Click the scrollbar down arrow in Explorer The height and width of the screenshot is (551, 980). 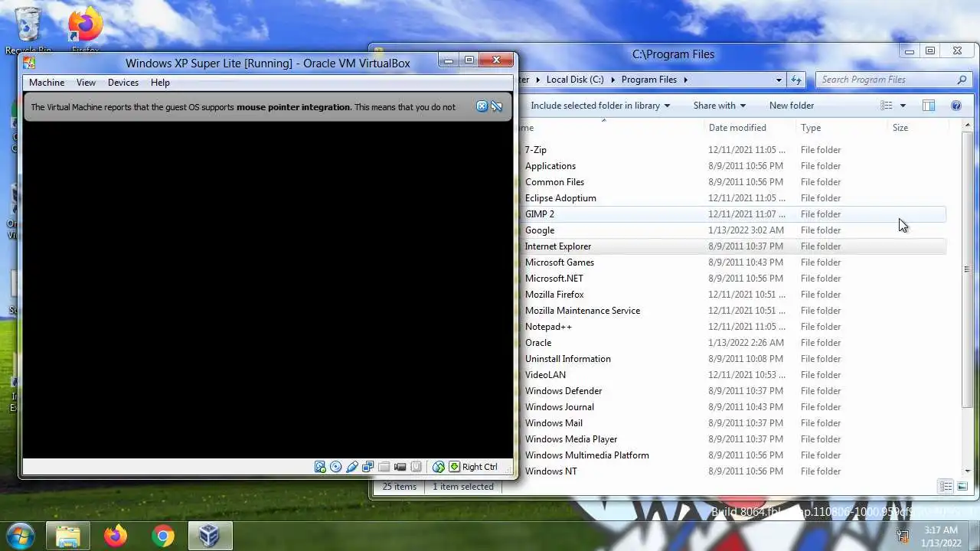point(967,471)
